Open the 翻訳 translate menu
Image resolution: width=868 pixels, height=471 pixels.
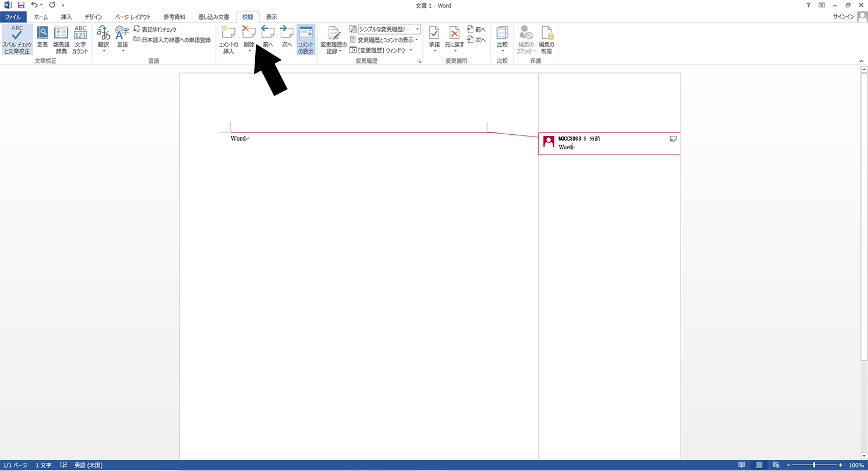click(x=104, y=40)
